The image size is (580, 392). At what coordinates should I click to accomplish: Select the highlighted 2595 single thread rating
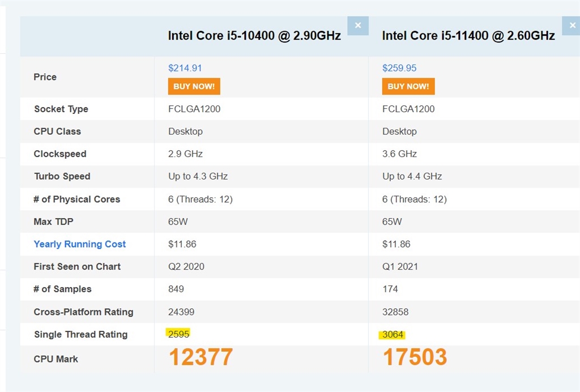click(x=178, y=334)
